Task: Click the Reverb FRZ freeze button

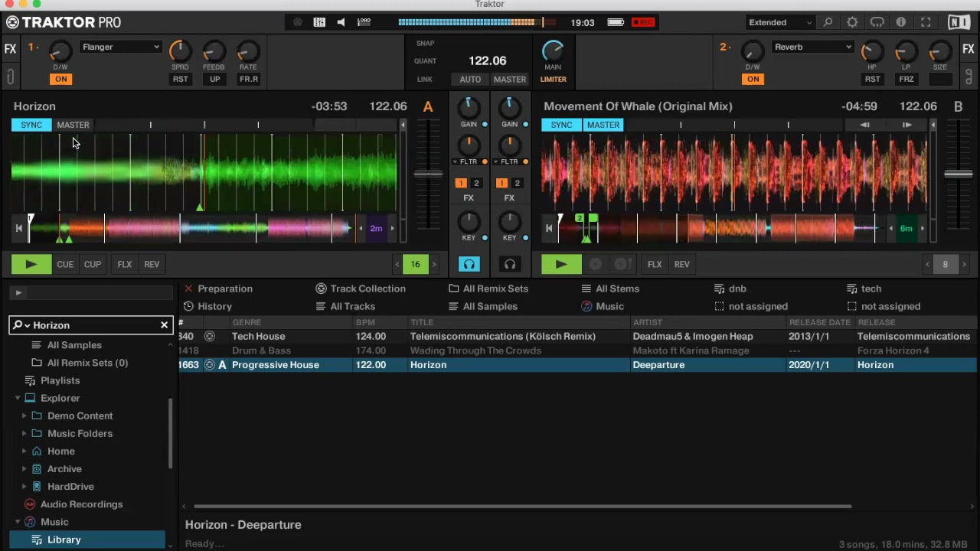Action: click(906, 79)
